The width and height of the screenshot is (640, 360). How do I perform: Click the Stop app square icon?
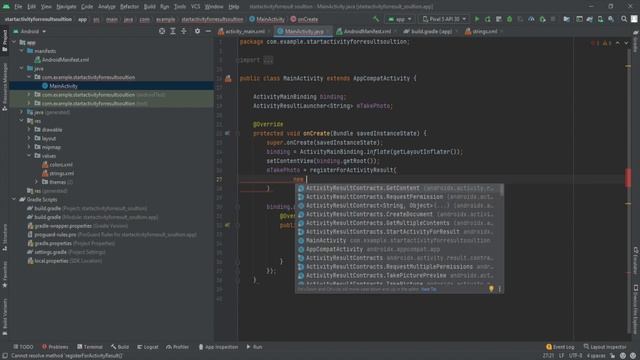(553, 19)
